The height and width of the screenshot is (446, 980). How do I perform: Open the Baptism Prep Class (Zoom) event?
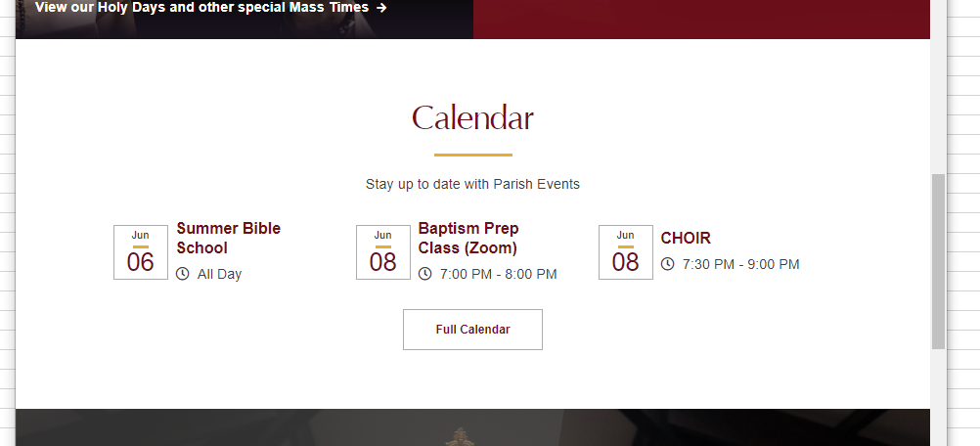click(x=468, y=239)
